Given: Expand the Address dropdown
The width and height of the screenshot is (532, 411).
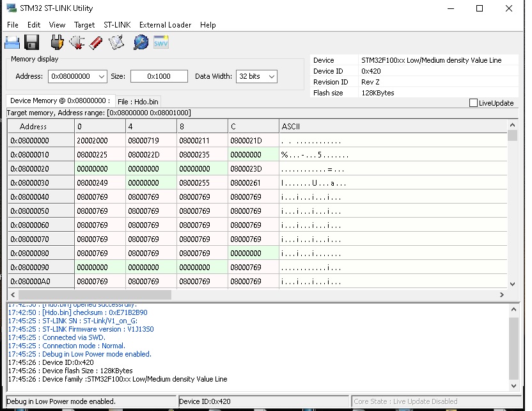Looking at the screenshot, I should pos(101,76).
